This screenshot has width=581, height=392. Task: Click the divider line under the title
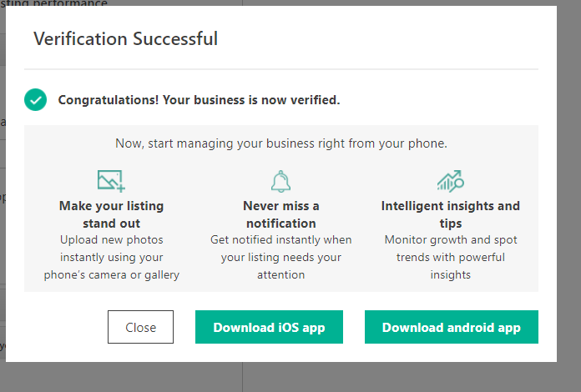[x=281, y=69]
